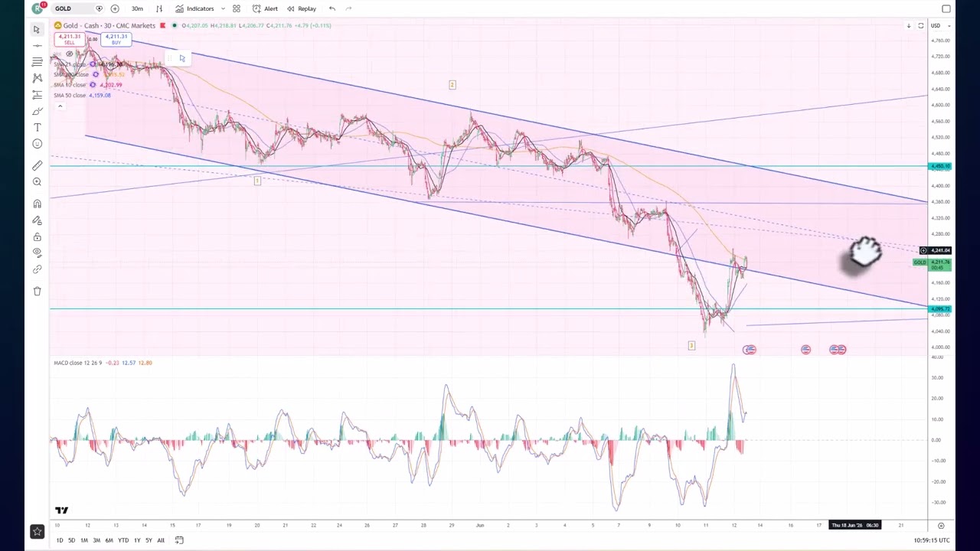This screenshot has width=980, height=551.
Task: Select the patterns drawing tool
Action: click(37, 78)
